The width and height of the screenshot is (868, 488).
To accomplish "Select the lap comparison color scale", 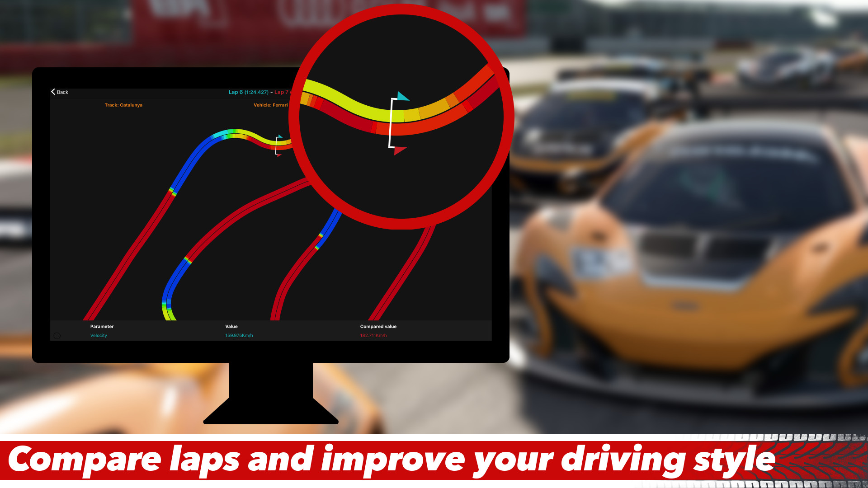I will coord(58,335).
